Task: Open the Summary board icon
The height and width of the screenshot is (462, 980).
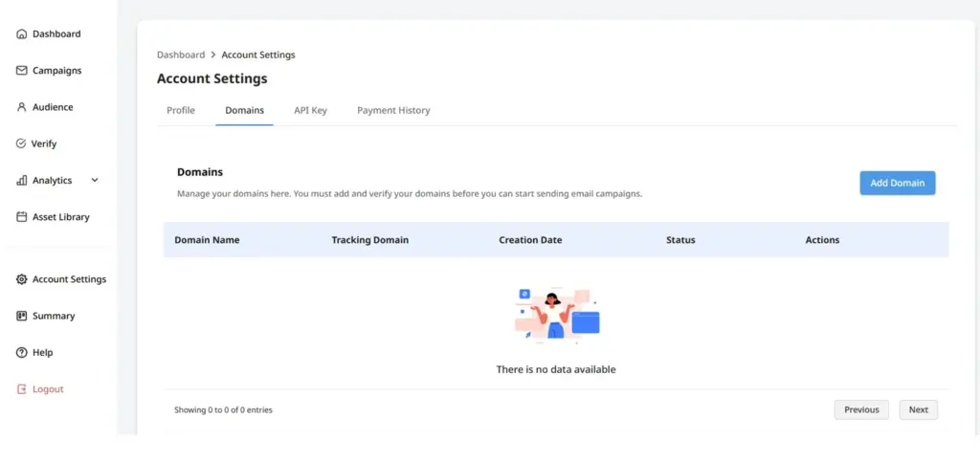Action: 22,316
